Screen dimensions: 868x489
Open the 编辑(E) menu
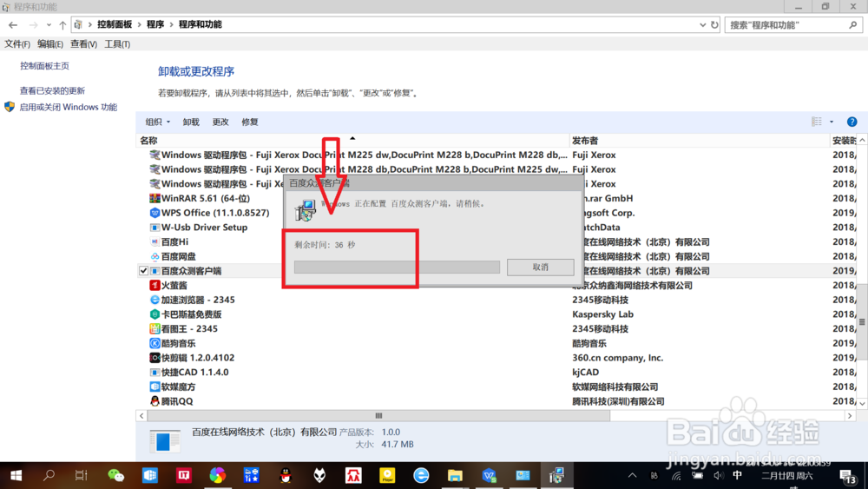point(50,43)
